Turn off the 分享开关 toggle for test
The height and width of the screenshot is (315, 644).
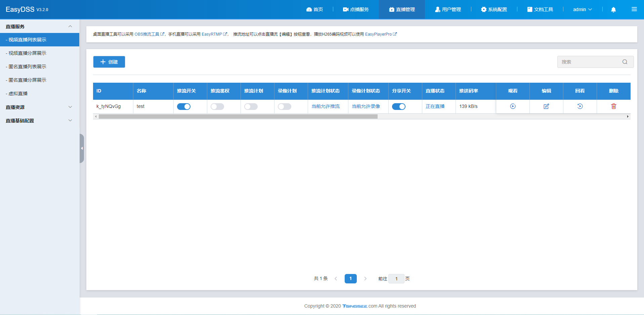tap(399, 107)
